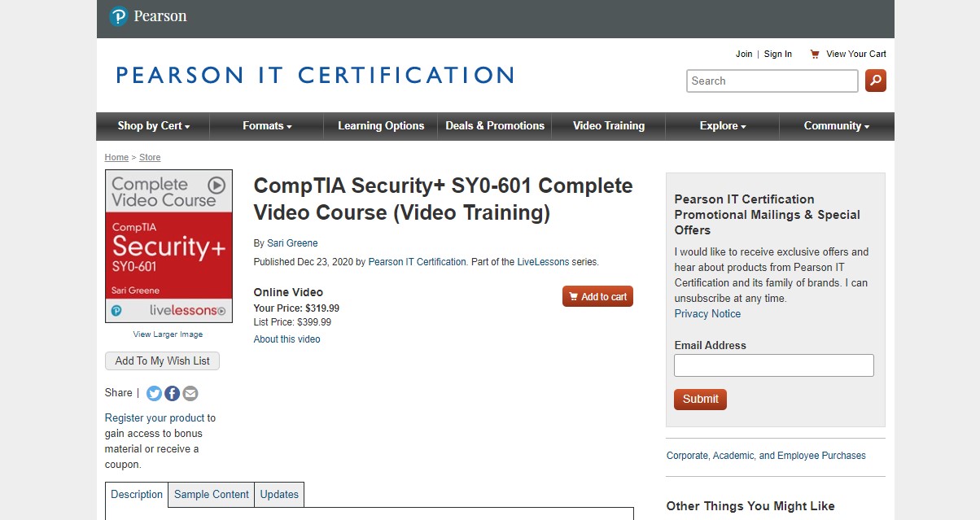
Task: Open the Community dropdown menu
Action: coord(836,126)
